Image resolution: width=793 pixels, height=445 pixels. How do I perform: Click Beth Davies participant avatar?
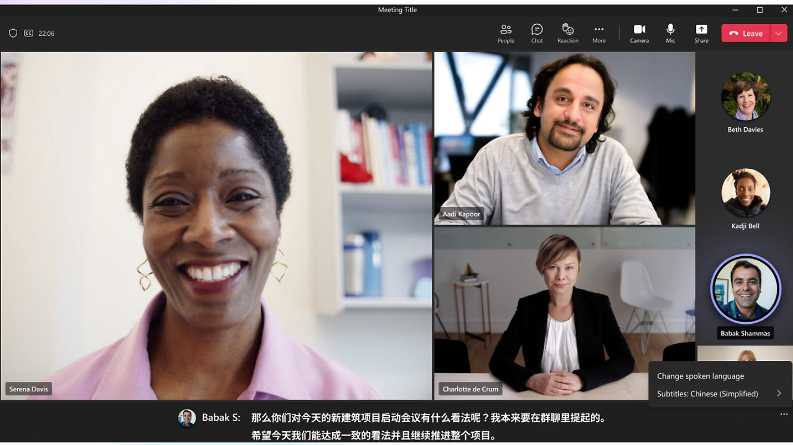coord(745,97)
